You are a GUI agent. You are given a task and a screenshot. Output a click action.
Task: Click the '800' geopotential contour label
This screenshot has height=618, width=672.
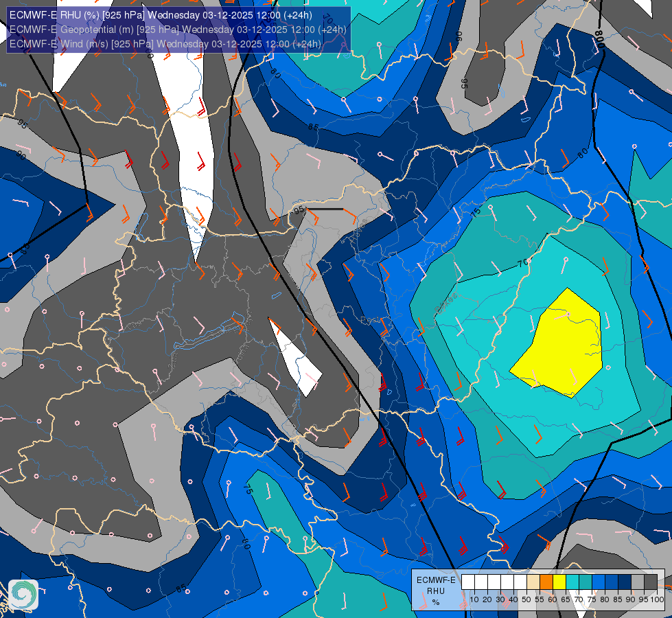coord(599,39)
